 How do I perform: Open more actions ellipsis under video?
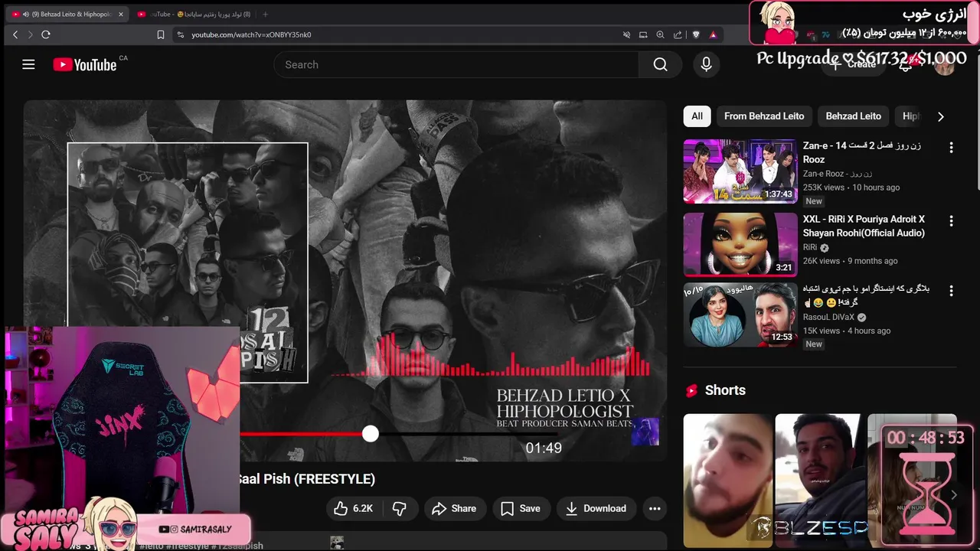[x=654, y=508]
